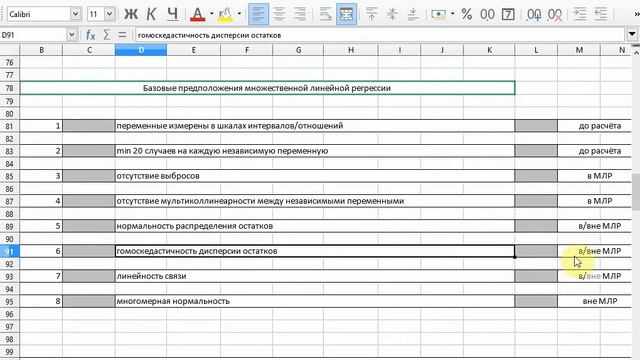Apply currency number format
Viewport: 640px width, 360px height.
tap(439, 14)
